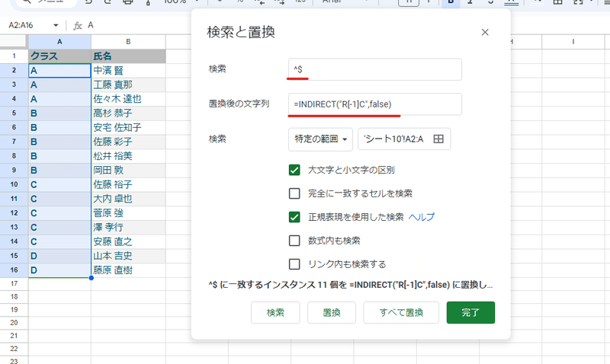The height and width of the screenshot is (364, 610).
Task: Close the 検索と置換 dialog with the X
Action: click(485, 32)
